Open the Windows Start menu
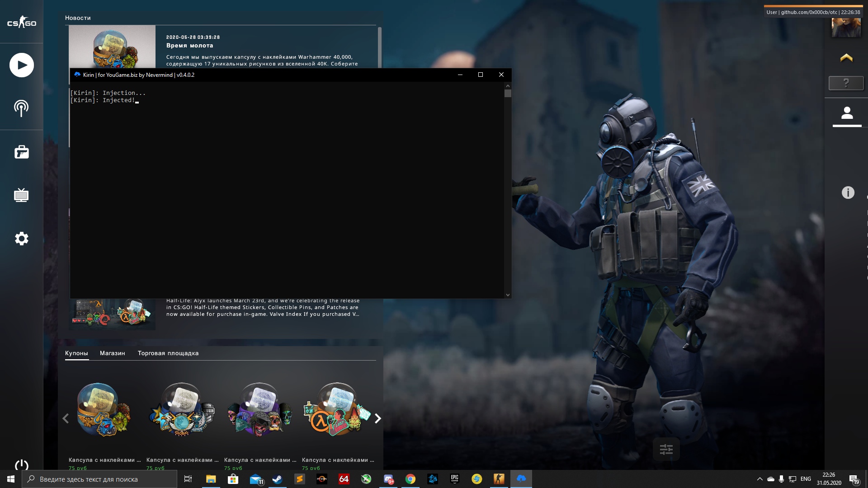 click(x=11, y=479)
